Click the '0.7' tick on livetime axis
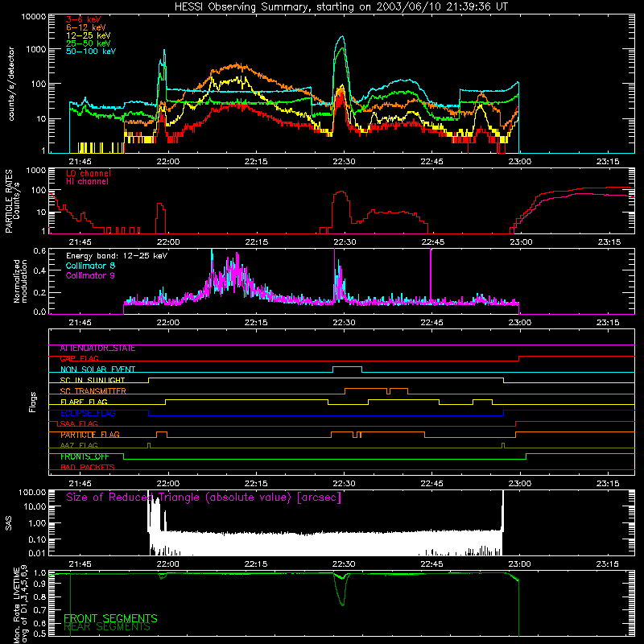This screenshot has width=644, height=644. [39, 610]
